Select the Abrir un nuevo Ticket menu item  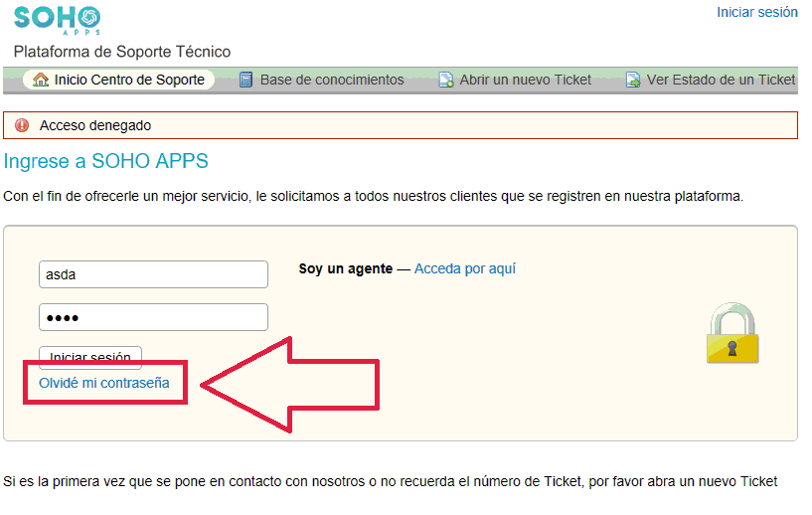click(x=525, y=80)
